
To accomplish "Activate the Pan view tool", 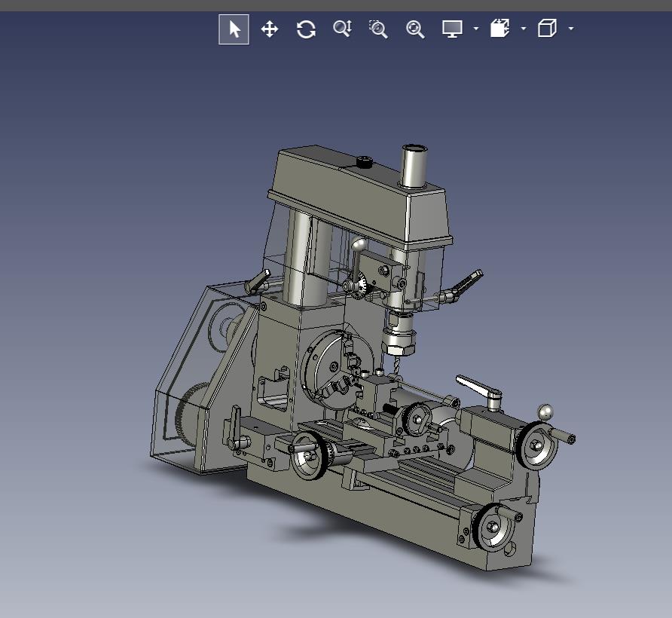I will [x=270, y=29].
